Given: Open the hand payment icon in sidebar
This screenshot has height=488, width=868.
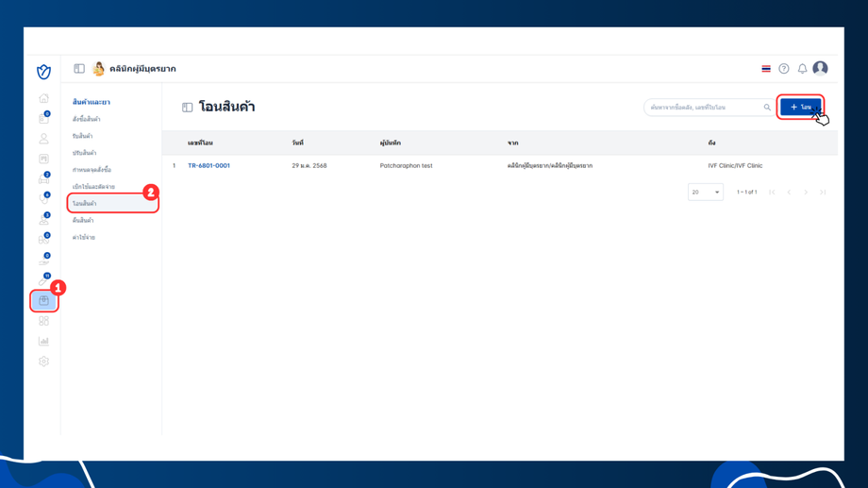Looking at the screenshot, I should pyautogui.click(x=43, y=260).
